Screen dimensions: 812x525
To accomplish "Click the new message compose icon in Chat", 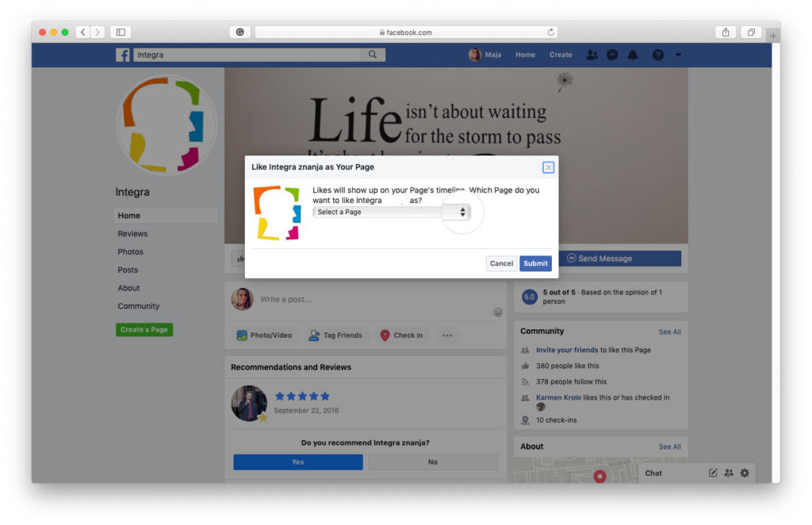I will 713,473.
